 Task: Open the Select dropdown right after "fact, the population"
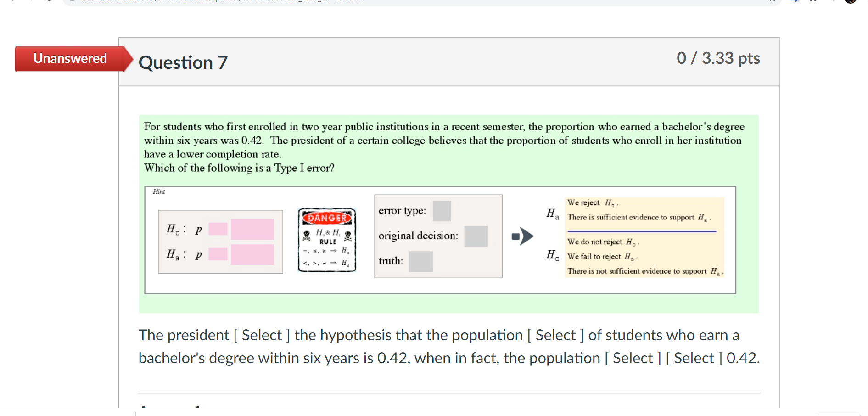(x=633, y=358)
